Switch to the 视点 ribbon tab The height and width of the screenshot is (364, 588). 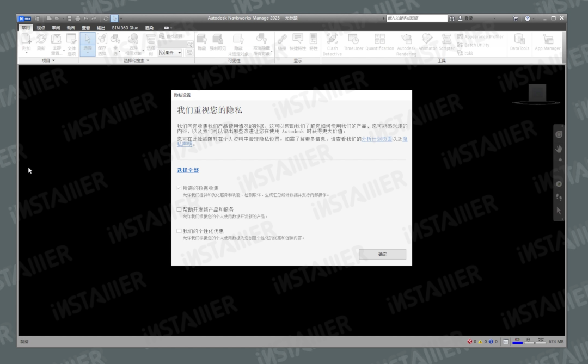coord(41,28)
